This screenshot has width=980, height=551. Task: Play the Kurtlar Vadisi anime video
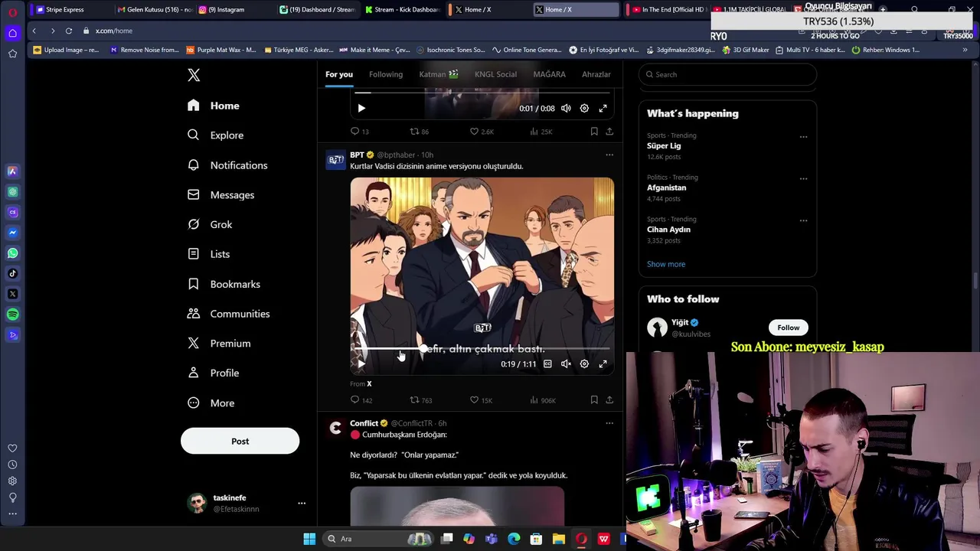coord(361,364)
